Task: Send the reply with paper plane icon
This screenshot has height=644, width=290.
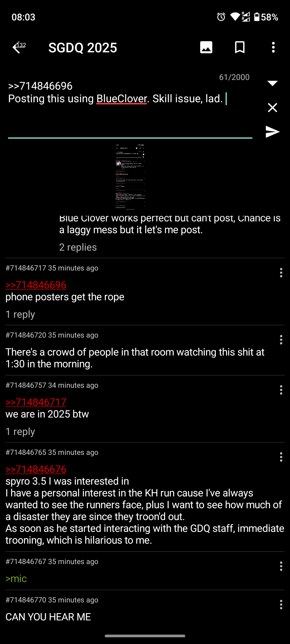Action: (273, 132)
